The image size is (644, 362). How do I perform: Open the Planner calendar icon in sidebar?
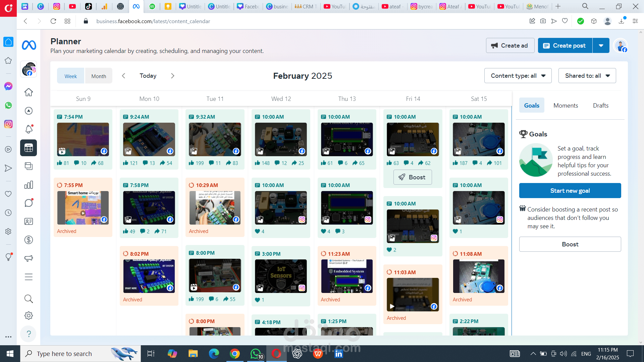[29, 148]
